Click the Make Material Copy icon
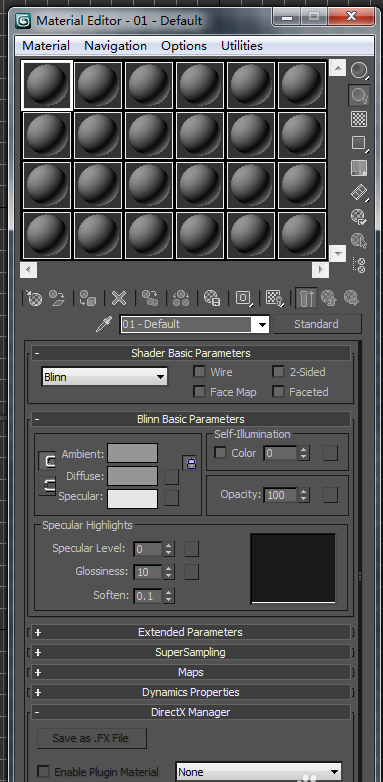Viewport: 383px width, 782px height. coord(150,298)
